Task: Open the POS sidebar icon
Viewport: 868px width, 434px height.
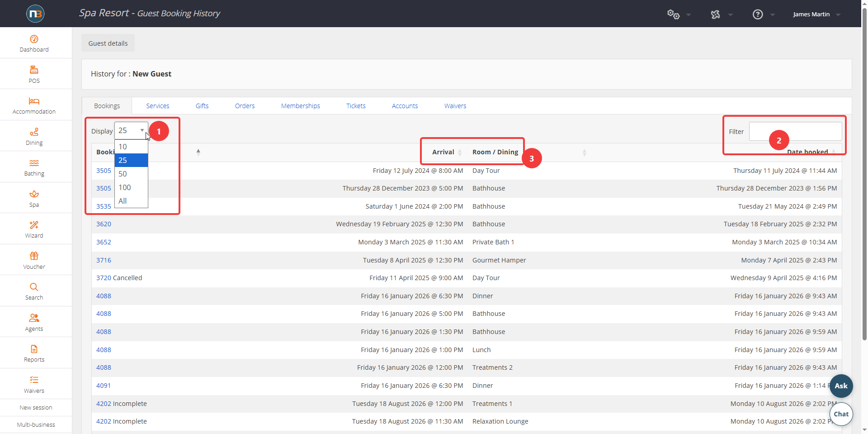Action: (x=34, y=75)
